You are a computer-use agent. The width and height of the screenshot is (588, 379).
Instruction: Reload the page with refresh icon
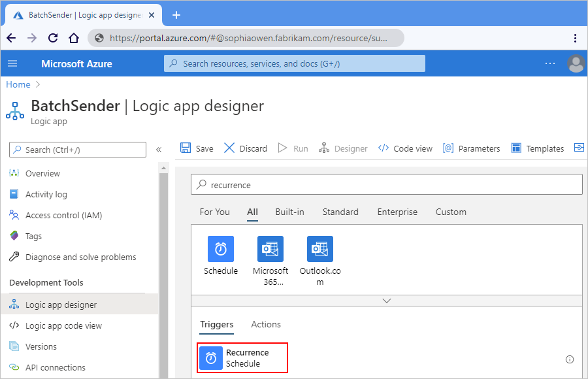53,38
